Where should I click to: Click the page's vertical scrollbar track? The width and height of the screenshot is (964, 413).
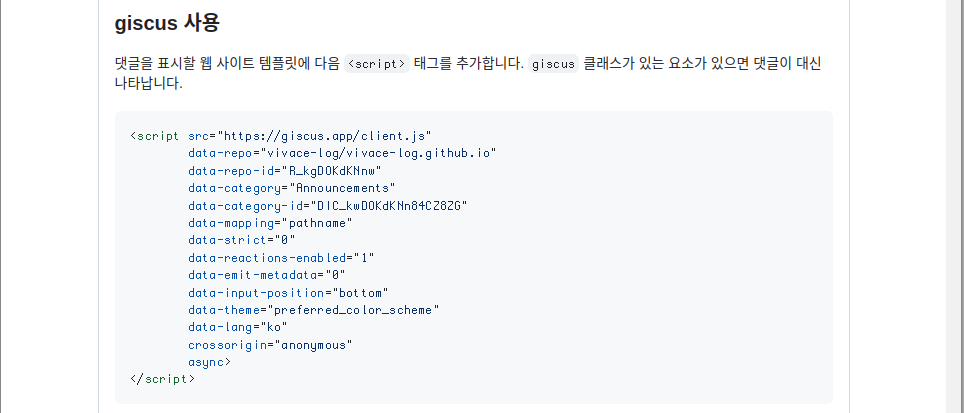pyautogui.click(x=954, y=206)
